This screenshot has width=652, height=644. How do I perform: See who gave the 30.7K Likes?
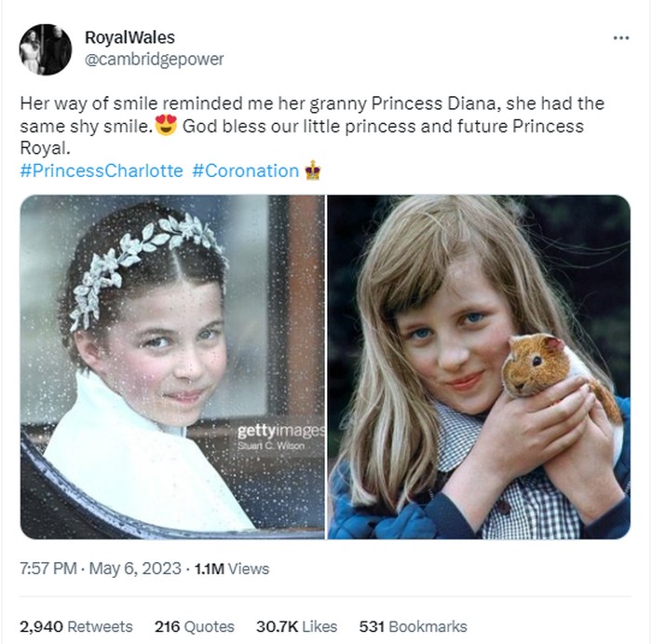(295, 626)
